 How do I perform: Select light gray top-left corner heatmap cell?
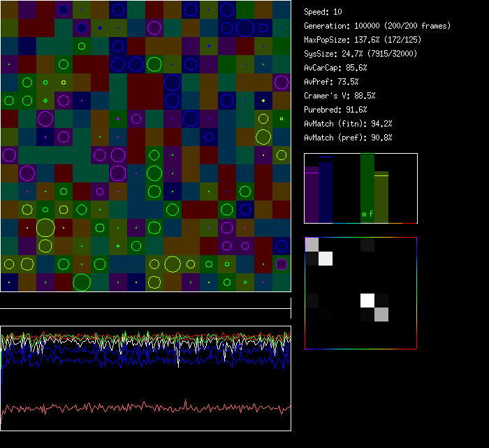312,244
